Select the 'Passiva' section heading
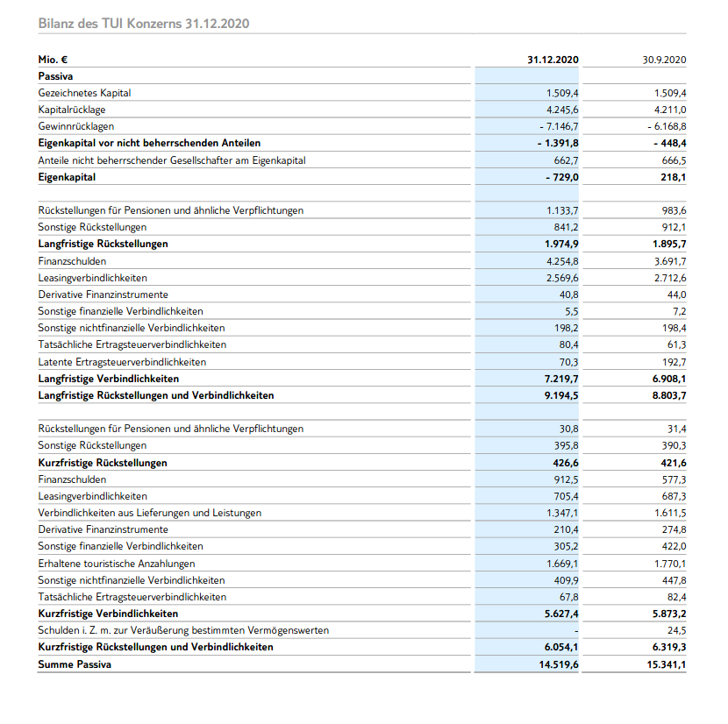Viewport: 728px width, 724px height. tap(55, 76)
